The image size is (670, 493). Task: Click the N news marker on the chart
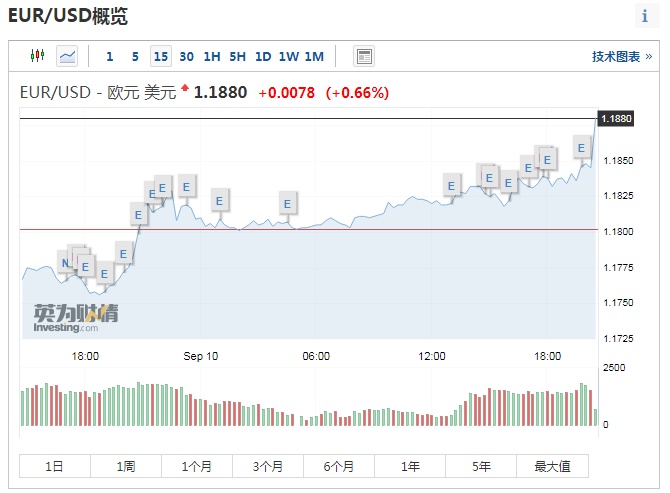click(65, 263)
